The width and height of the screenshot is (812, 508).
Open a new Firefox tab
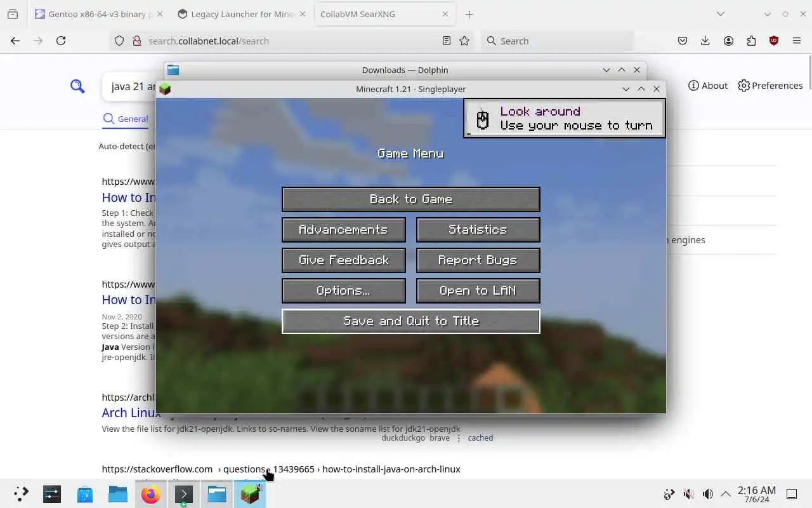point(469,14)
